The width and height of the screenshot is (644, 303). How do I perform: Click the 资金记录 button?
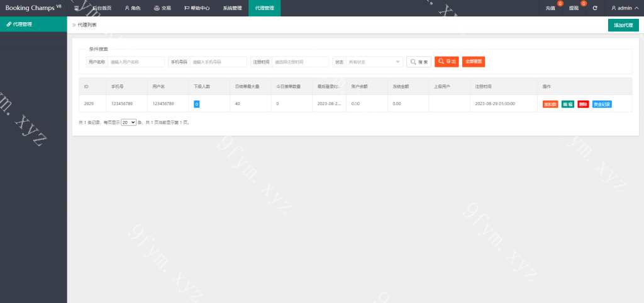(x=602, y=104)
